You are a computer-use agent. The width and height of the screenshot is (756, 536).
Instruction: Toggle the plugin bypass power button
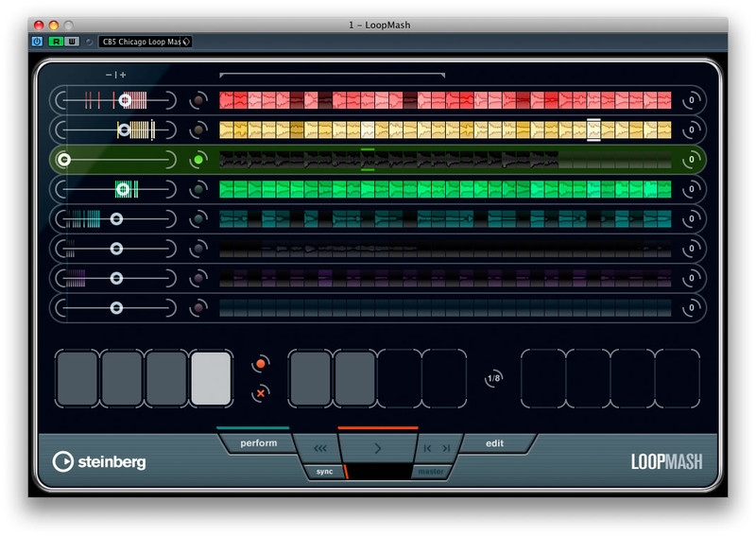37,42
